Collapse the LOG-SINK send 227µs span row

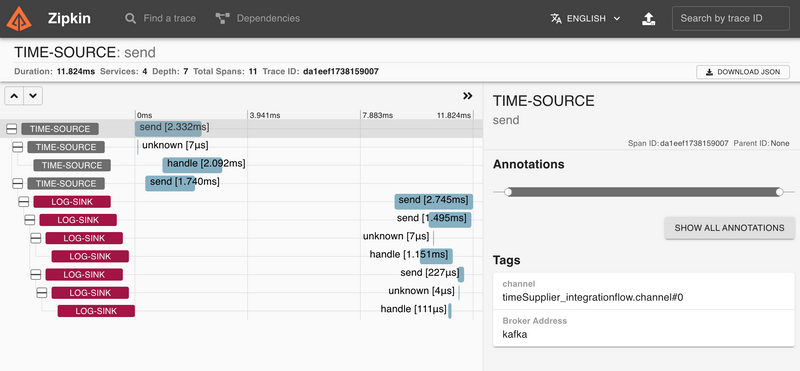(x=36, y=275)
